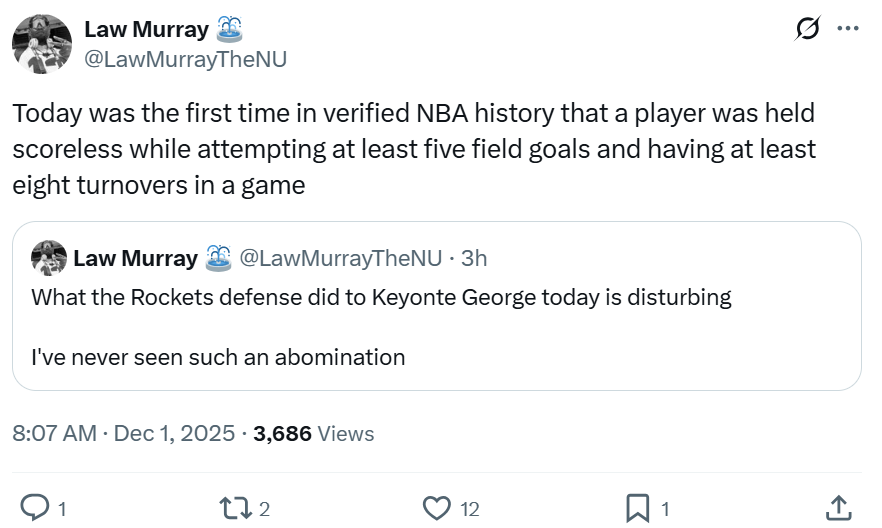882x528 pixels.
Task: Click the Grok slash-circle icon
Action: click(807, 30)
